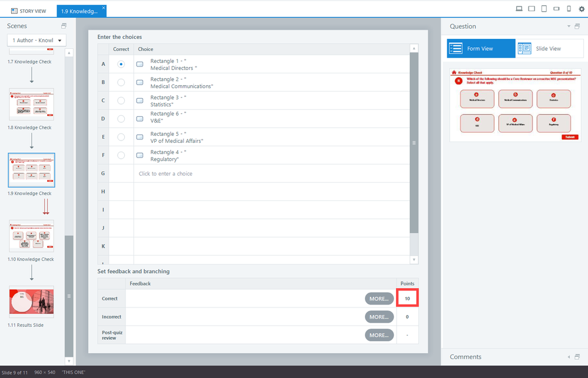Switch to Desktop preview icon
This screenshot has height=378, width=588.
point(519,9)
